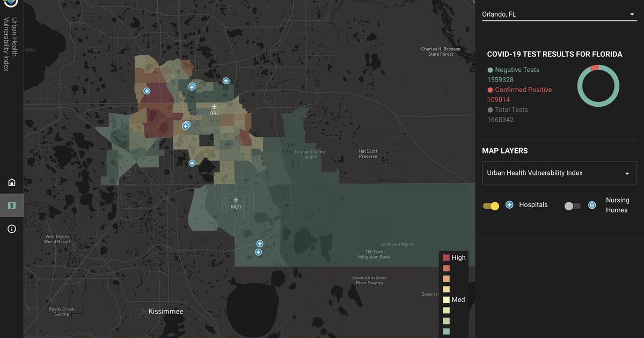Click the ORL airport icon on map
The image size is (644, 338).
coord(214,106)
